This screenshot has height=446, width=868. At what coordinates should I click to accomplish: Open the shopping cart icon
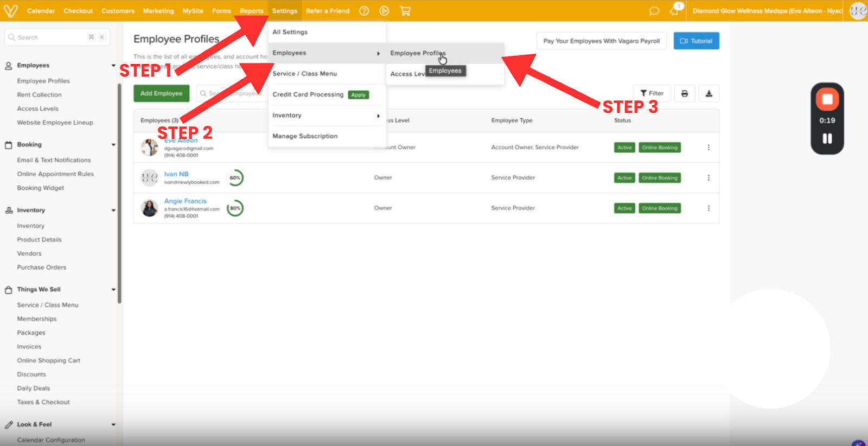[405, 11]
